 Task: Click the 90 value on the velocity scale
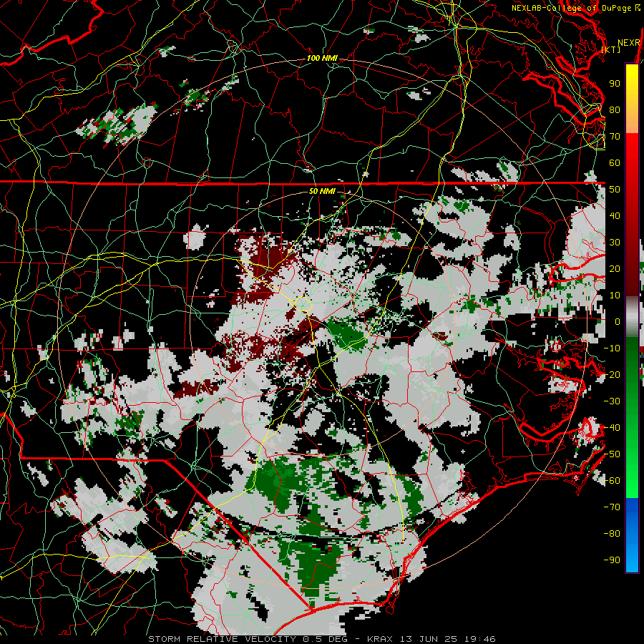615,84
